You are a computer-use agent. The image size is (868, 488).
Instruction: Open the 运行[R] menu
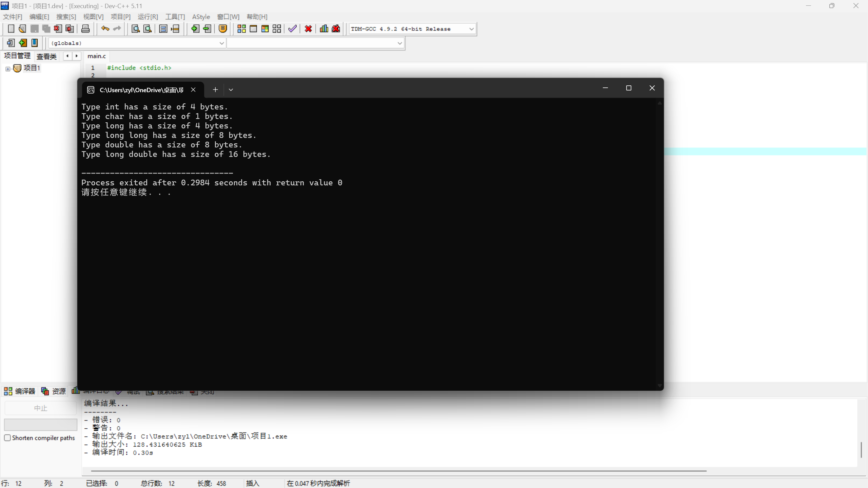(148, 17)
